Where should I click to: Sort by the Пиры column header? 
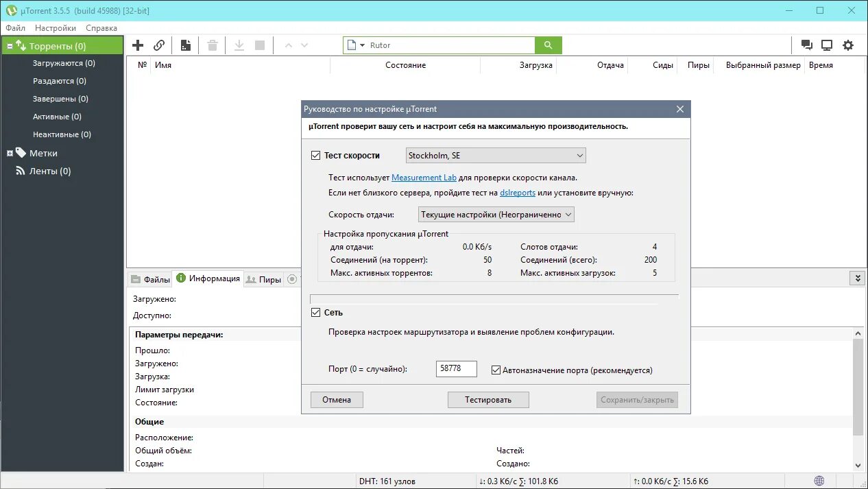695,65
